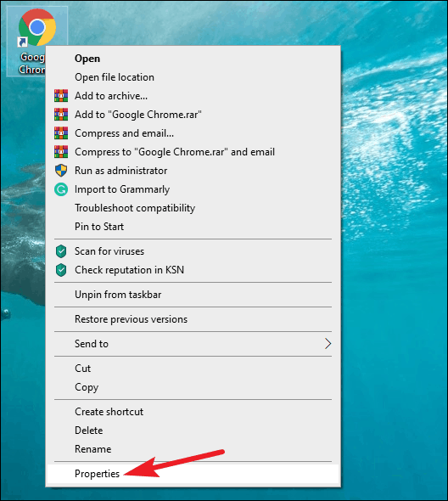Viewport: 448px width, 501px height.
Task: Choose Compress and email... option
Action: [193, 133]
